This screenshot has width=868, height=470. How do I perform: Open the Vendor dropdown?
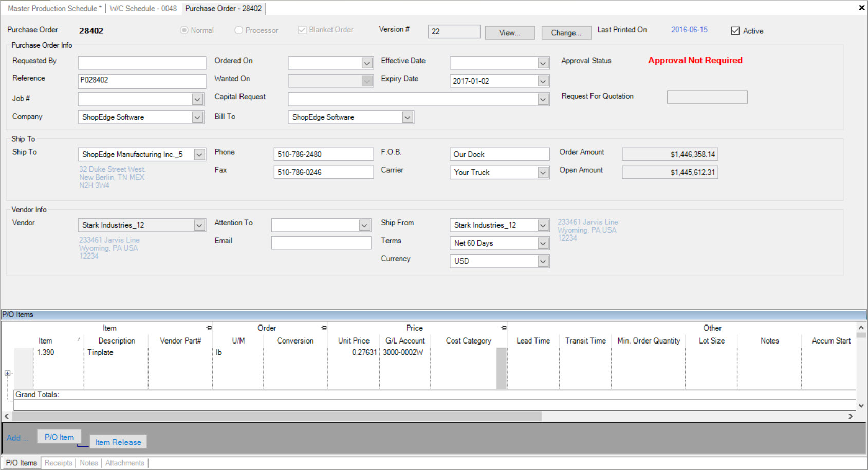point(199,225)
